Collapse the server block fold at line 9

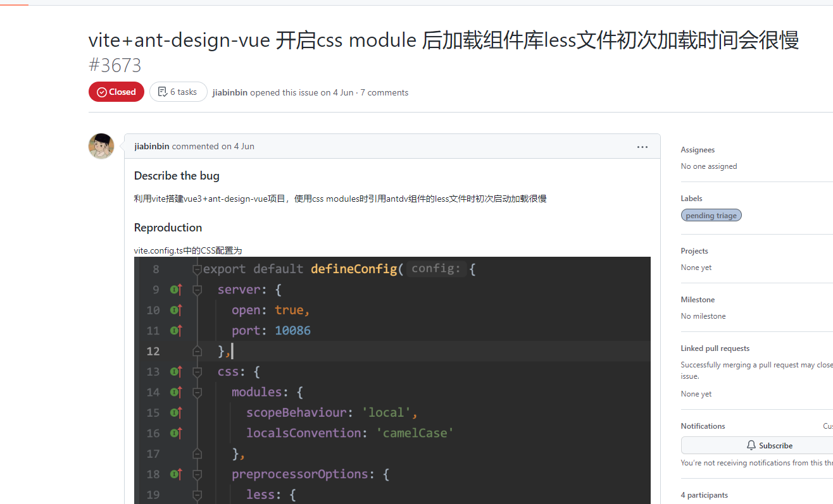click(x=197, y=290)
